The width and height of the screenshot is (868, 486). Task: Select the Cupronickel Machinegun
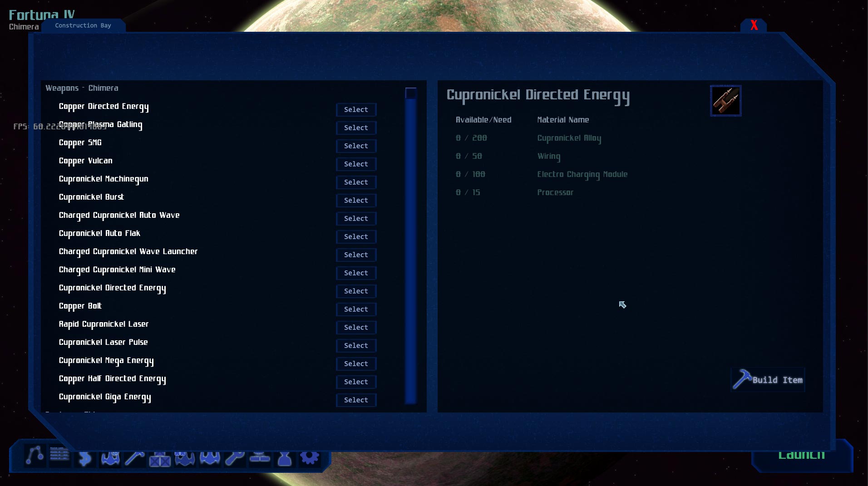pos(356,182)
